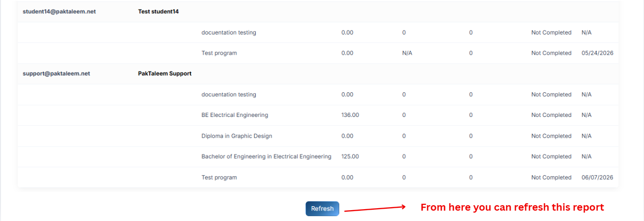The height and width of the screenshot is (221, 644).
Task: Select email support@paktaleem.net
Action: pyautogui.click(x=56, y=74)
